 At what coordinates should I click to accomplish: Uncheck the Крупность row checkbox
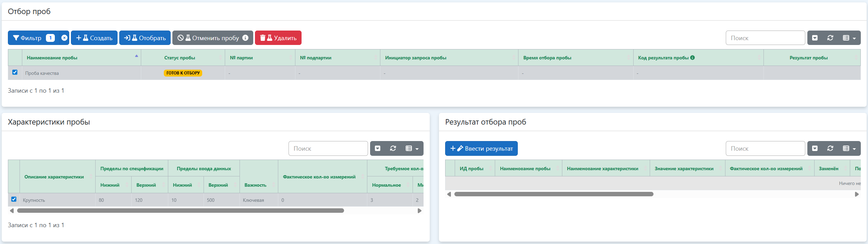click(x=14, y=199)
